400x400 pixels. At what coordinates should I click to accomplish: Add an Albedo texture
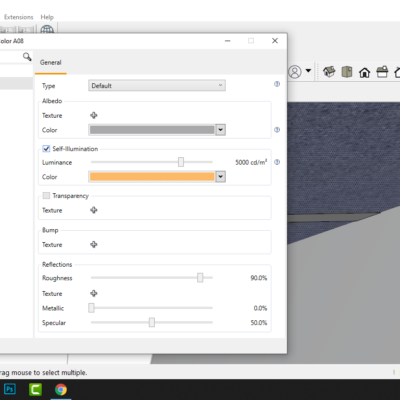94,115
